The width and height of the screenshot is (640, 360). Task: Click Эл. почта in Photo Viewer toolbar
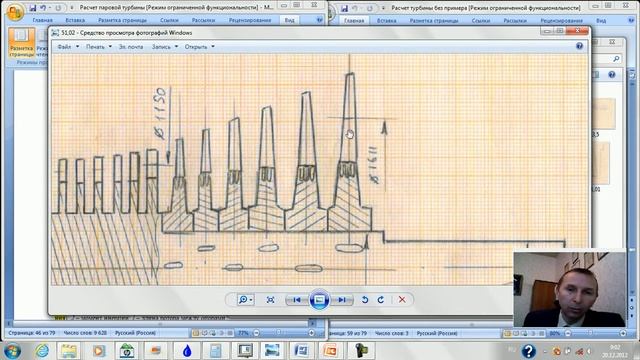(x=131, y=47)
